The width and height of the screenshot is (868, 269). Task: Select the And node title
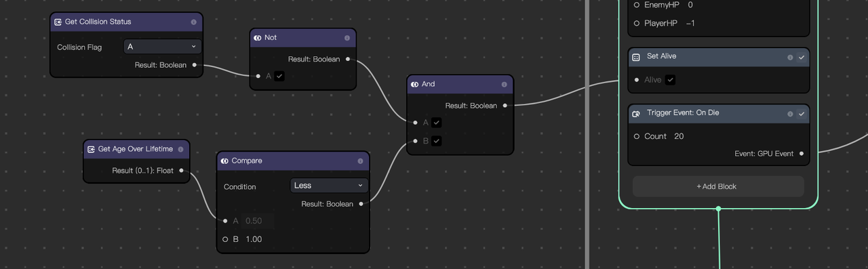pyautogui.click(x=429, y=85)
